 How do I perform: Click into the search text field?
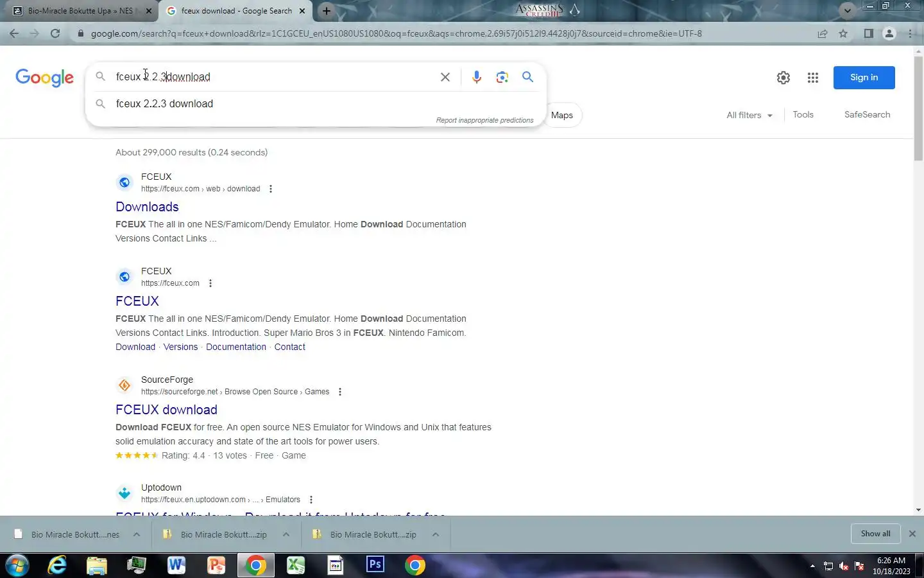pyautogui.click(x=273, y=77)
